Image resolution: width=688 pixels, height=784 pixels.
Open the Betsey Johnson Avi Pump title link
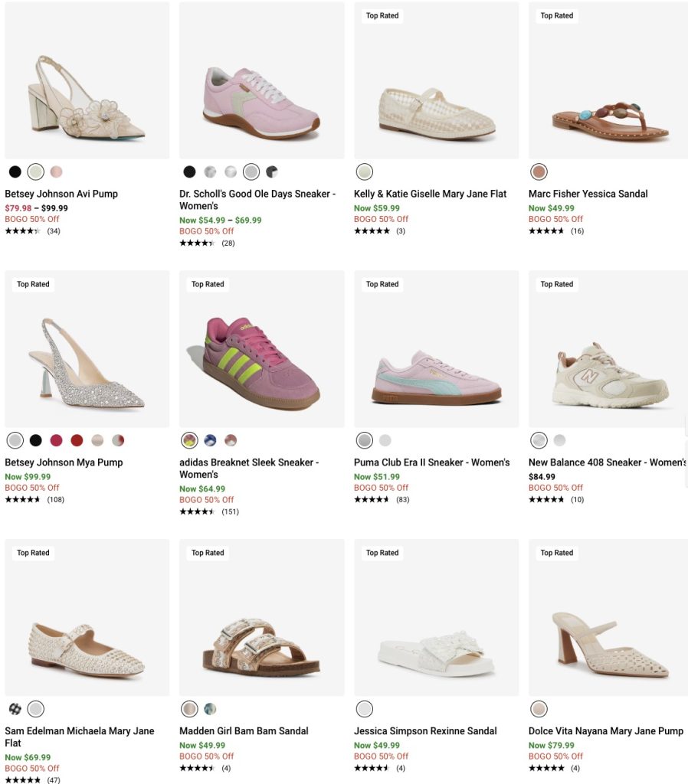61,194
